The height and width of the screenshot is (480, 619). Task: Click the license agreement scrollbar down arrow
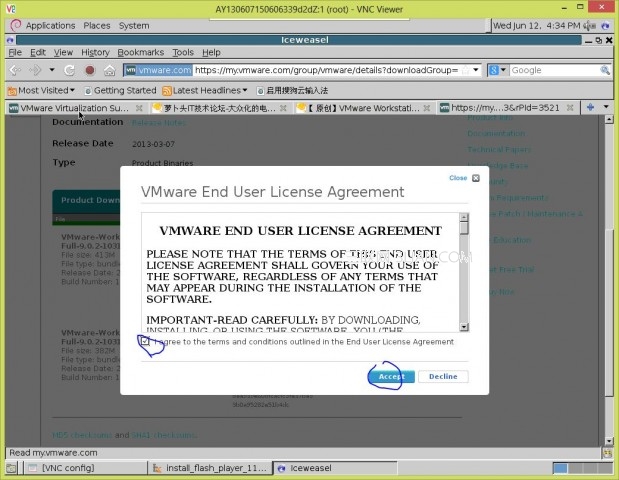464,326
